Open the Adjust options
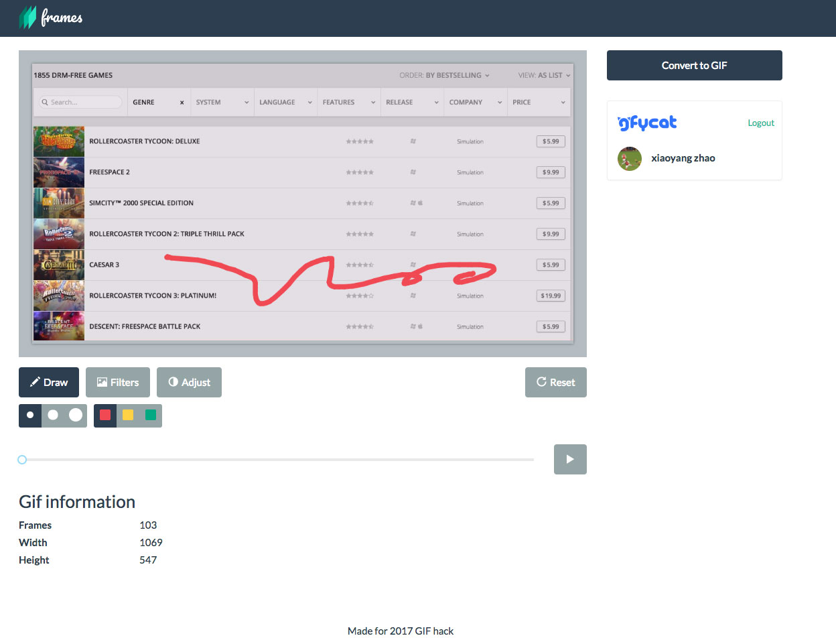This screenshot has height=644, width=836. pyautogui.click(x=189, y=382)
